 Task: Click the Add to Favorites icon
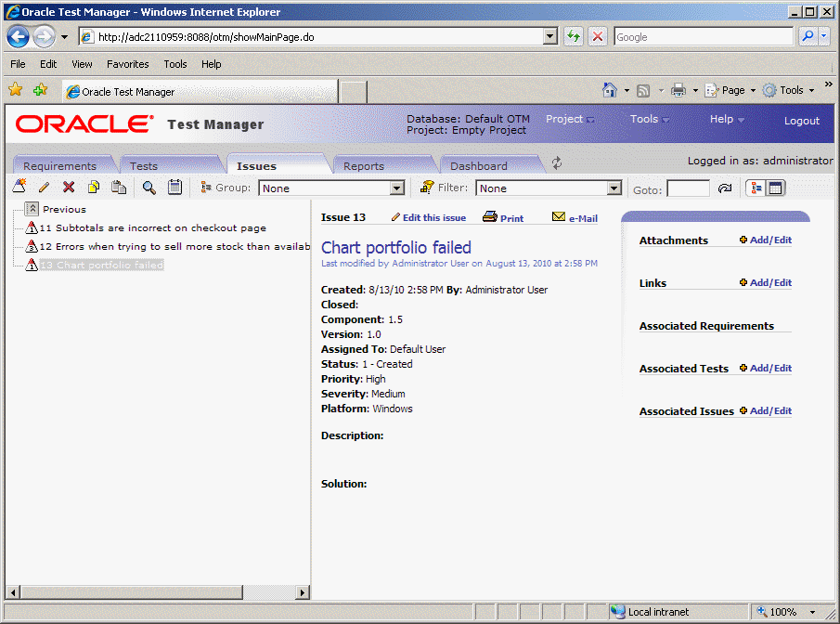(41, 89)
